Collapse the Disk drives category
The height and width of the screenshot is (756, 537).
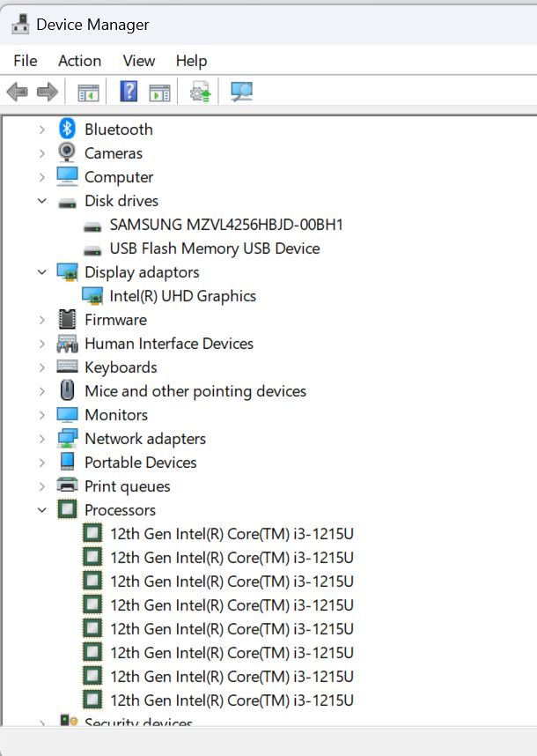[41, 201]
